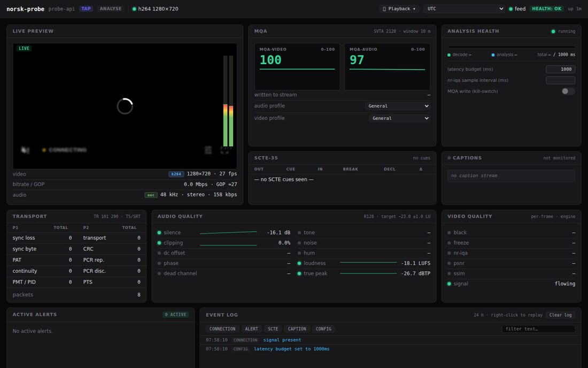This screenshot has height=368, width=588.
Task: Click the sync loss row in Transport
Action: coord(42,238)
